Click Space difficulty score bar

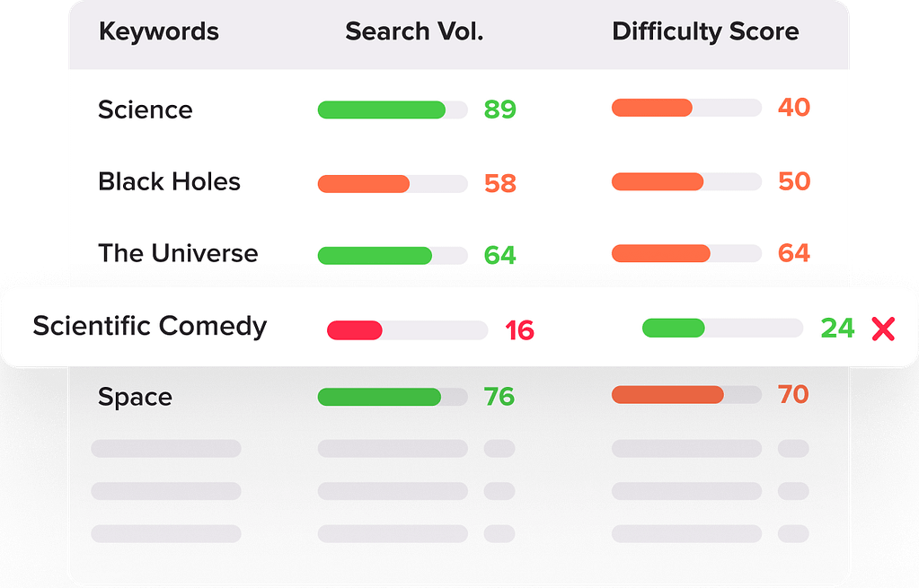tap(686, 394)
